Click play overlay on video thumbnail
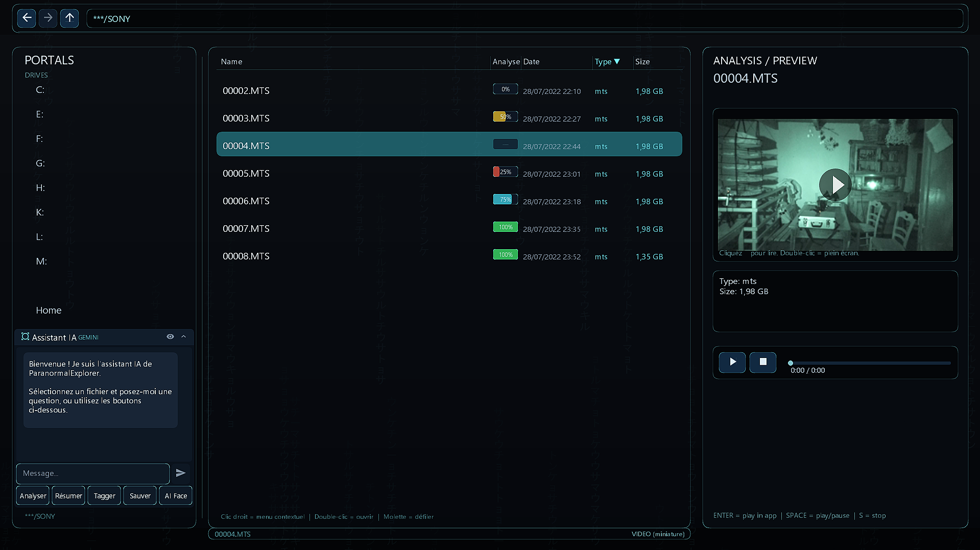 point(835,184)
